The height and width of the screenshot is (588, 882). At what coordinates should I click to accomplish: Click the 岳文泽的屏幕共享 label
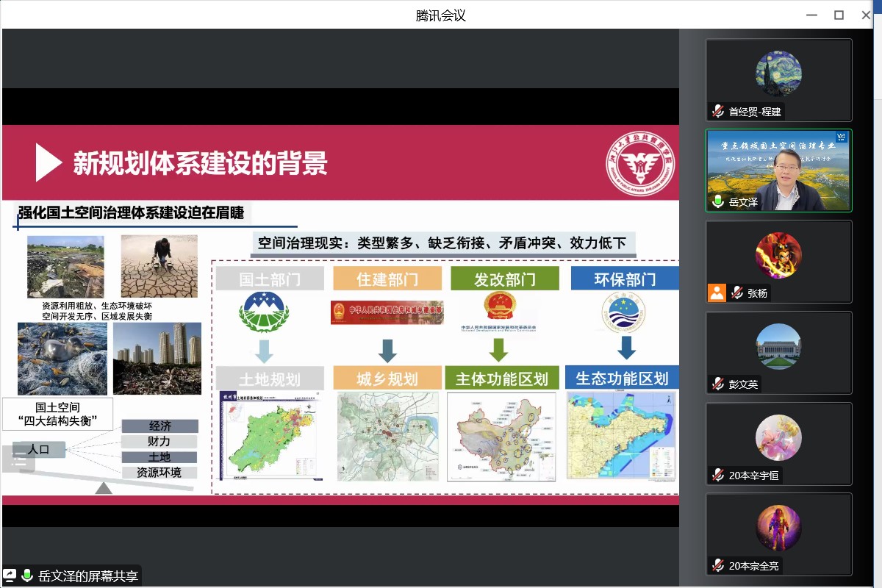click(88, 576)
